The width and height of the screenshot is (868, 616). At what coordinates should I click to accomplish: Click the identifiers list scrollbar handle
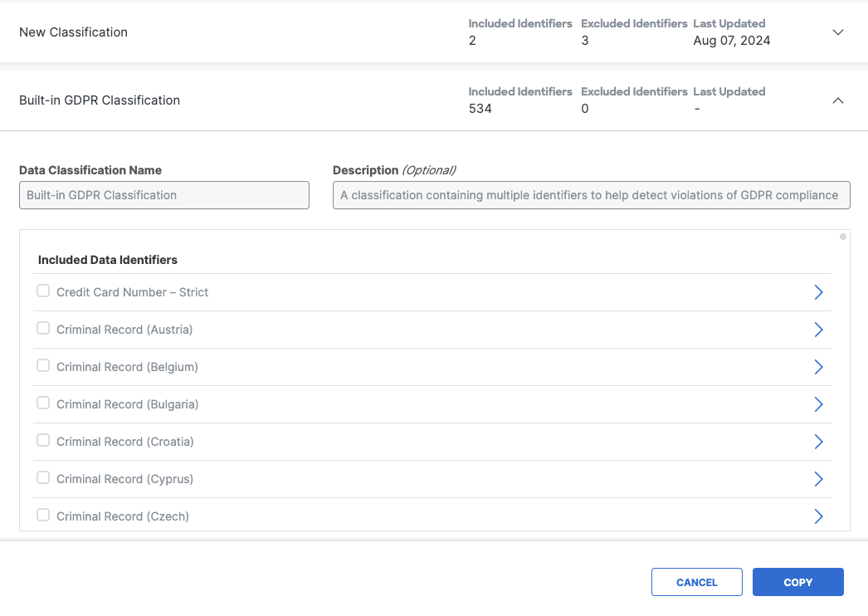coord(843,237)
